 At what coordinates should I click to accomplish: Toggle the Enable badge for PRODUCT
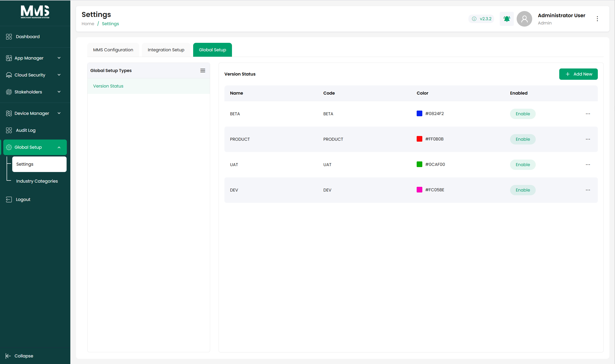point(523,139)
